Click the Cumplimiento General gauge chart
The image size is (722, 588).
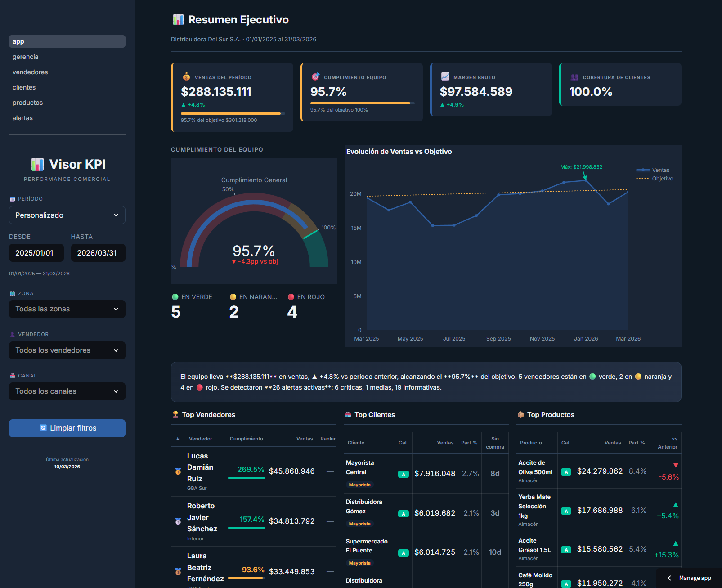tap(254, 221)
